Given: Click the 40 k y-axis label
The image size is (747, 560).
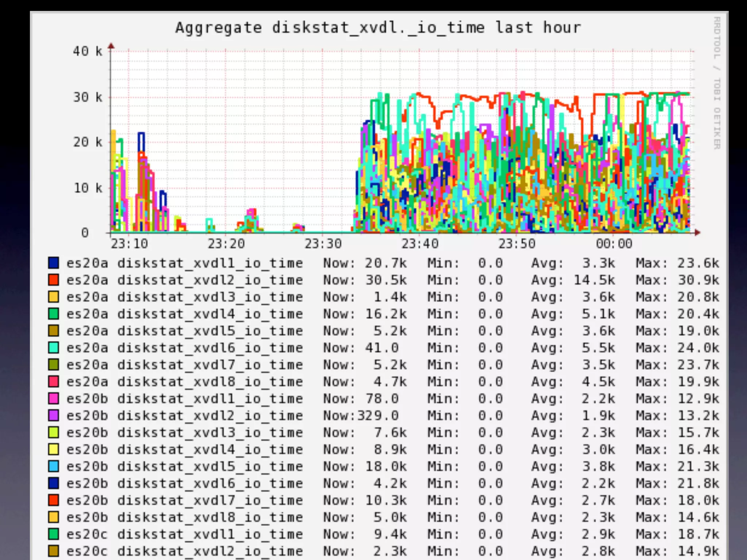Looking at the screenshot, I should click(x=88, y=51).
